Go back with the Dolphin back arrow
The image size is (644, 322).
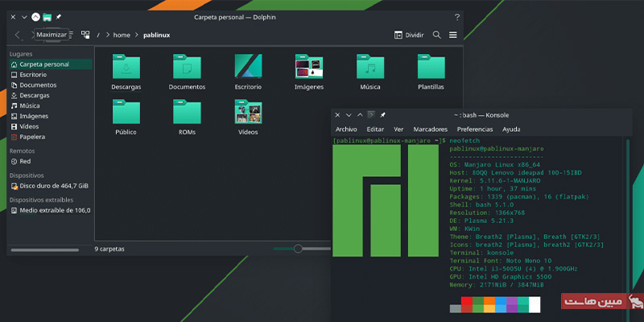19,35
